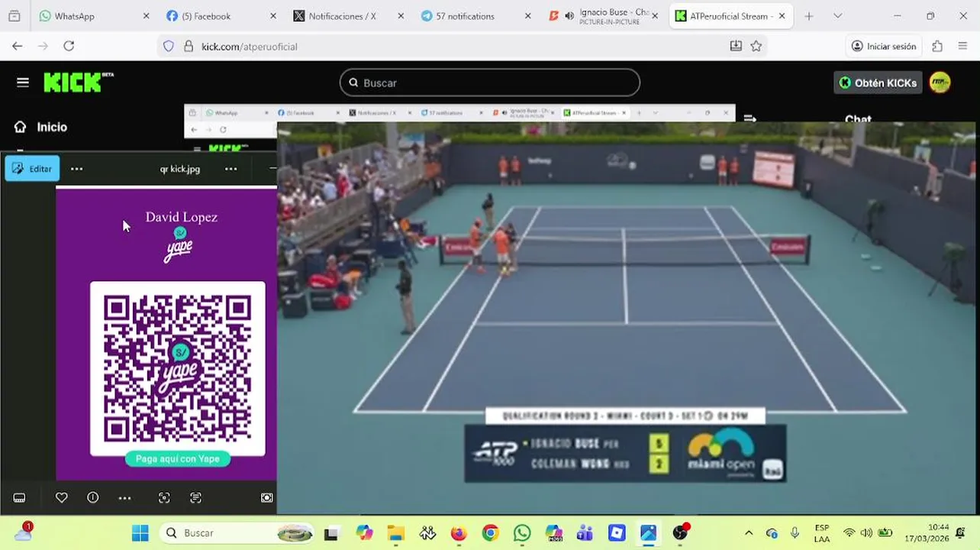980x550 pixels.
Task: Collapse the Chat panel arrow icon
Action: click(750, 118)
